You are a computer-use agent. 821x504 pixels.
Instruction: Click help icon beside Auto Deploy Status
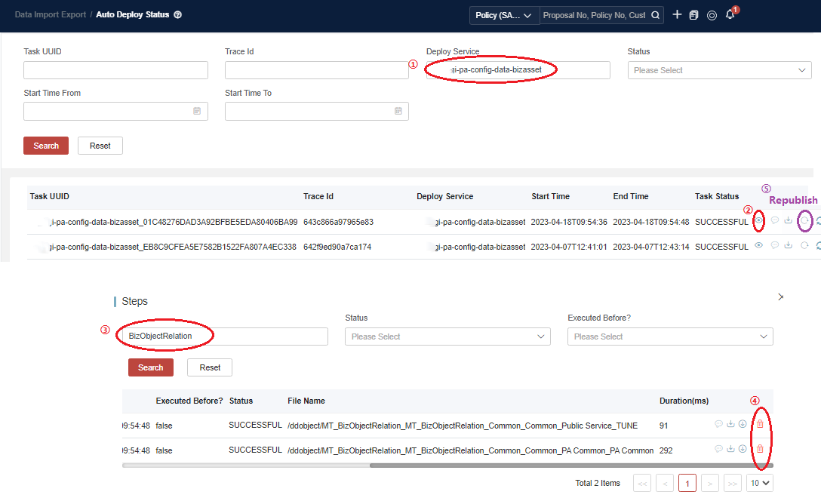(x=178, y=15)
